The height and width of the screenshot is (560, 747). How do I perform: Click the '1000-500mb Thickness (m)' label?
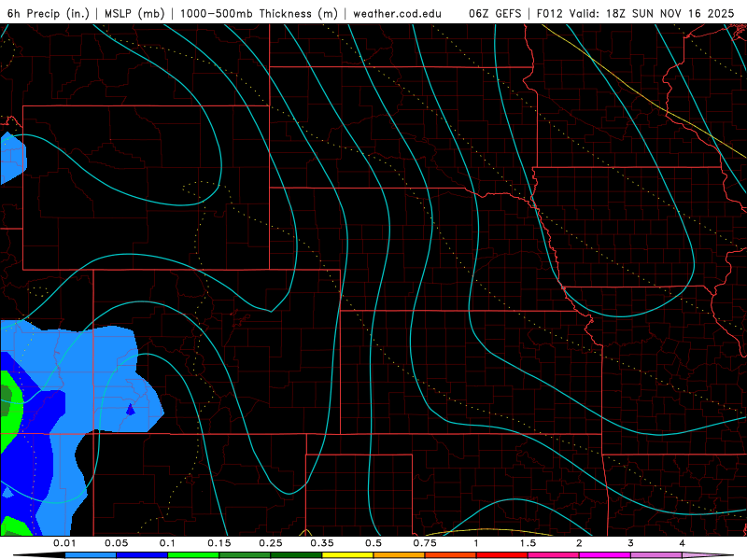pyautogui.click(x=259, y=13)
